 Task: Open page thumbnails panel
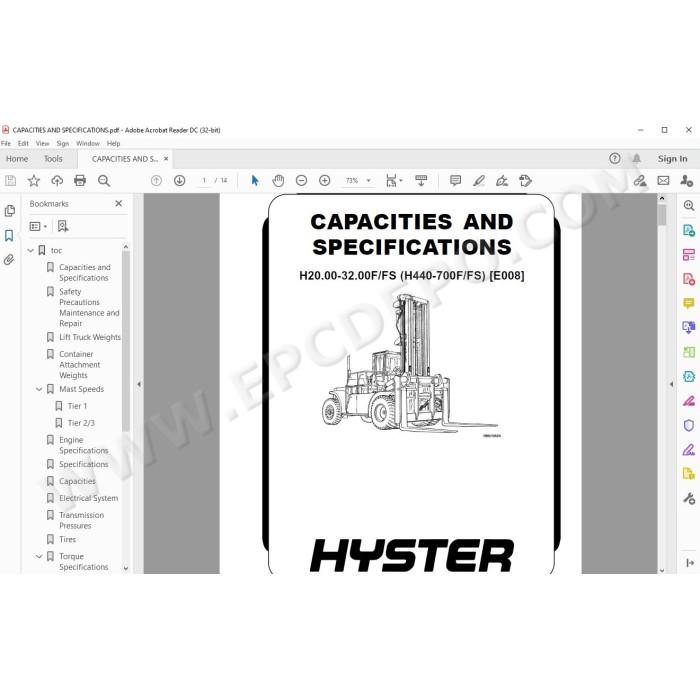9,211
